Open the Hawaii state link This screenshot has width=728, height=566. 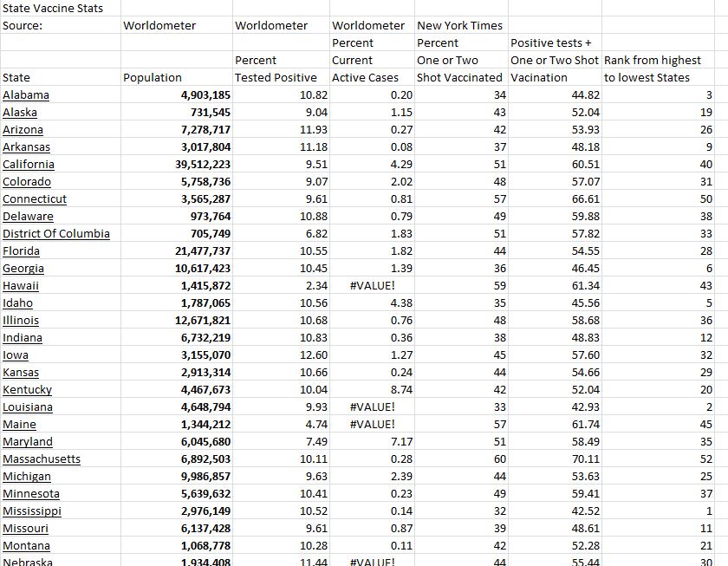[x=23, y=285]
